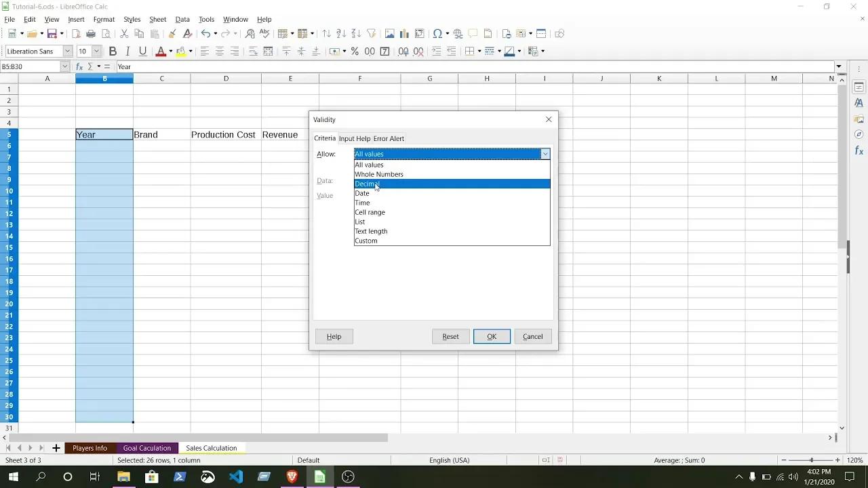Expand the Font Color dropdown arrow
Screen dimensions: 868x488
(x=171, y=51)
